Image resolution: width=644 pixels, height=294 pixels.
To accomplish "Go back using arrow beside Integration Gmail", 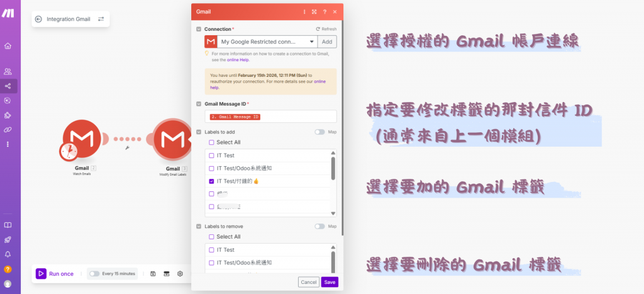I will pos(38,19).
